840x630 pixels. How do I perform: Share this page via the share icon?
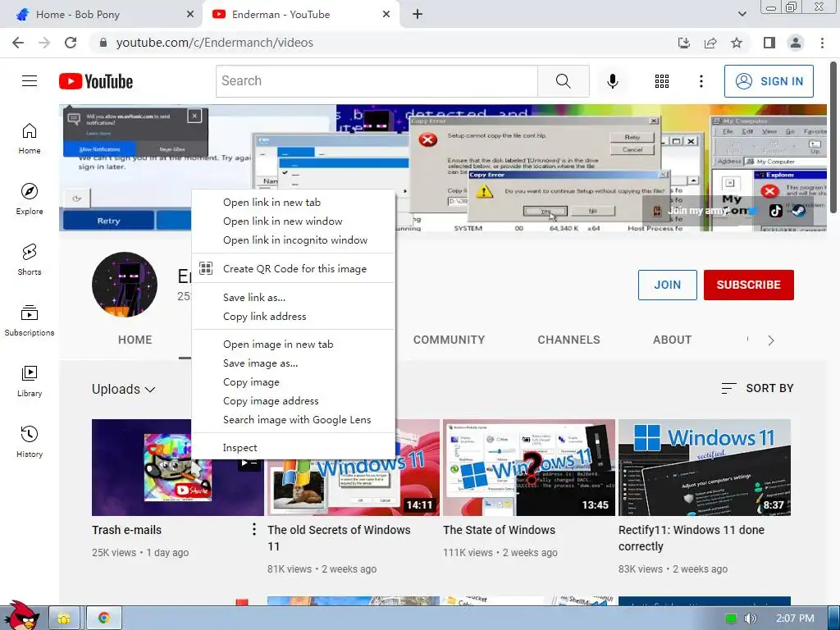[x=710, y=43]
